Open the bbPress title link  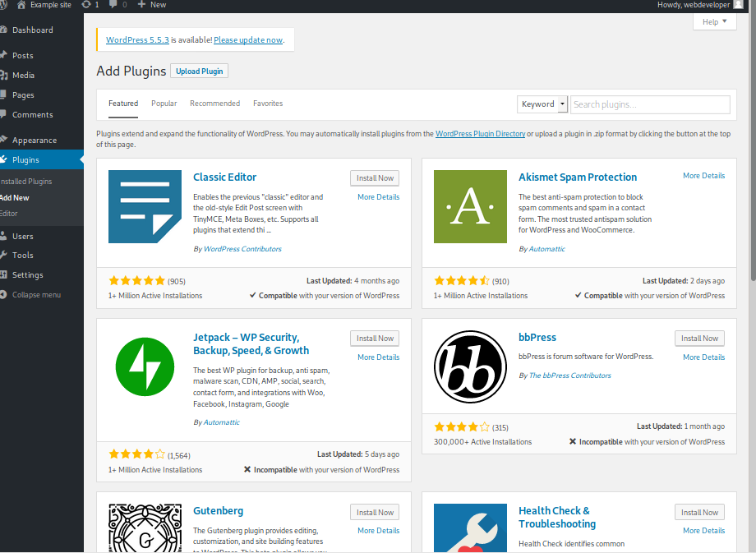[x=537, y=338]
